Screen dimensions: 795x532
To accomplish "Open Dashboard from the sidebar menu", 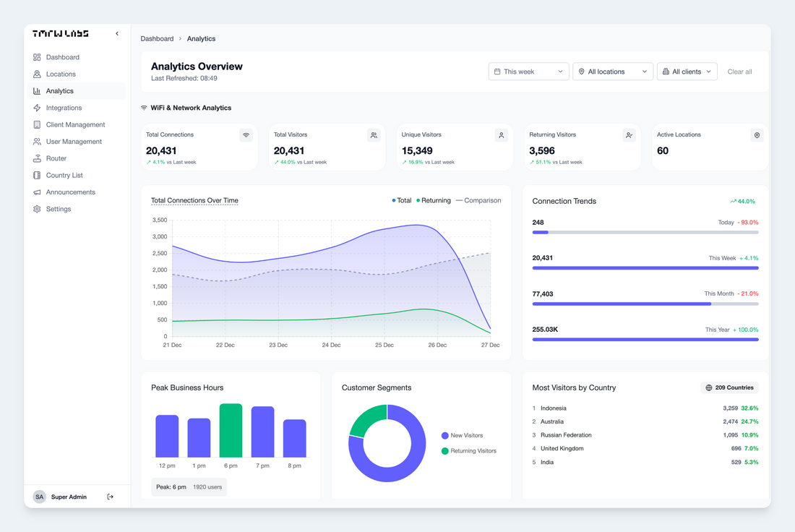I will tap(77, 57).
